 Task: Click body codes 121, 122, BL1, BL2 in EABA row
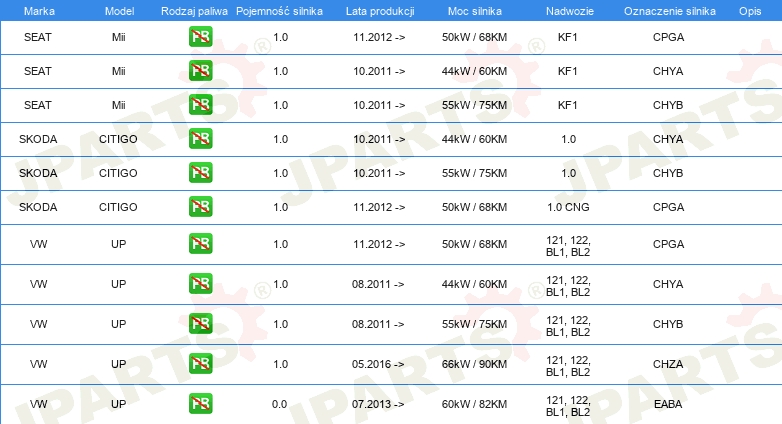(x=568, y=406)
